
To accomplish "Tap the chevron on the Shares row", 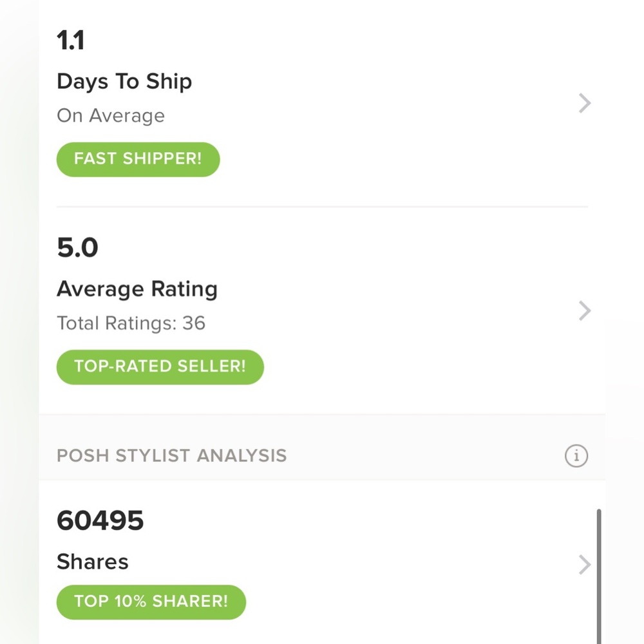I will point(584,565).
